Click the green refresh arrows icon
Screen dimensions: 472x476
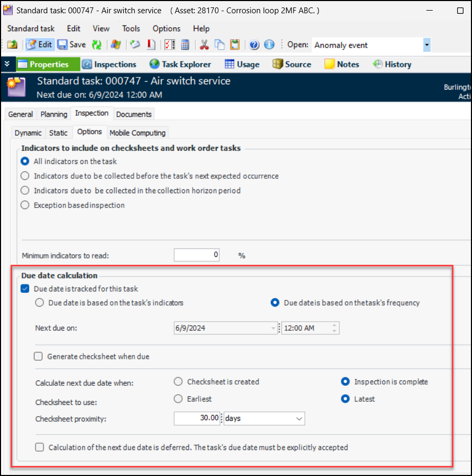97,45
